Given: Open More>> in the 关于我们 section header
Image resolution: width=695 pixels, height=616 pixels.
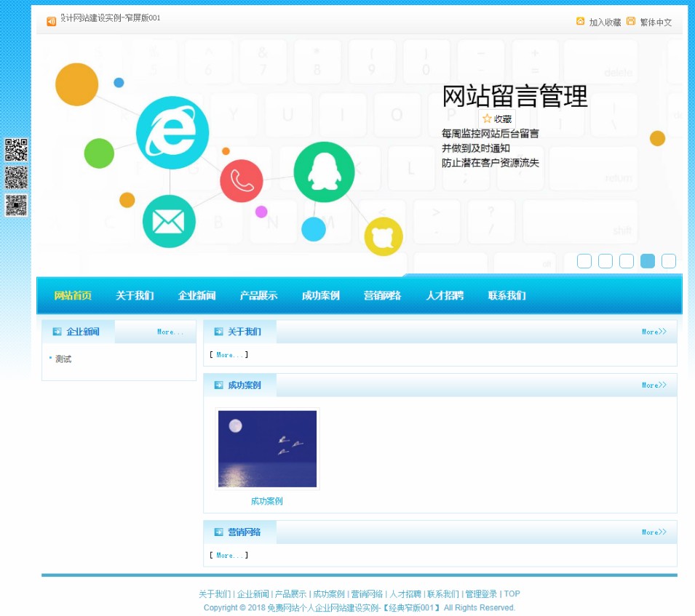Looking at the screenshot, I should [654, 332].
